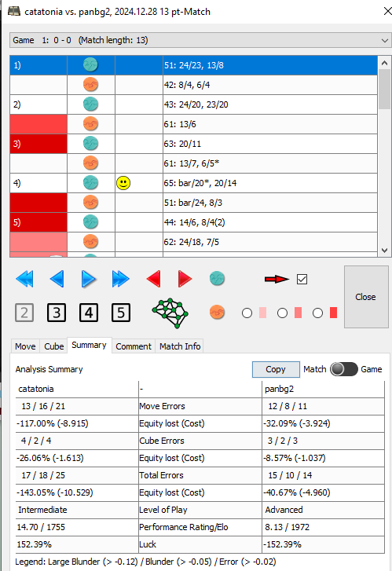
Task: Click the Copy button
Action: point(276,369)
